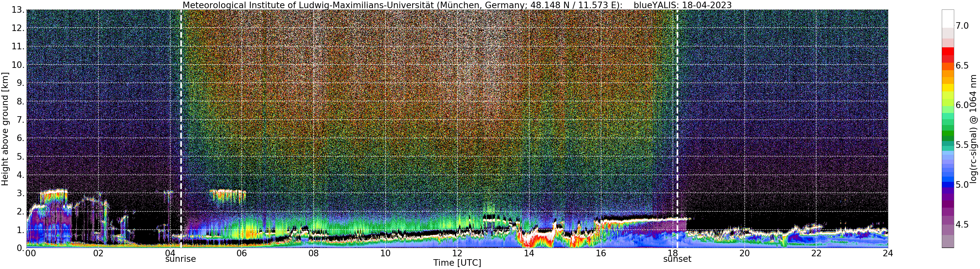Click the '00' time axis tick

click(x=30, y=253)
